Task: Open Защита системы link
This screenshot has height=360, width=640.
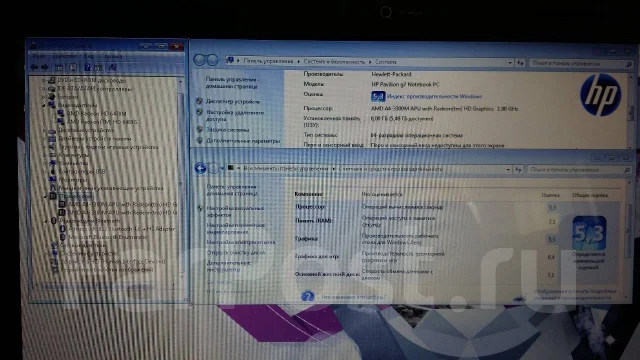Action: point(227,130)
